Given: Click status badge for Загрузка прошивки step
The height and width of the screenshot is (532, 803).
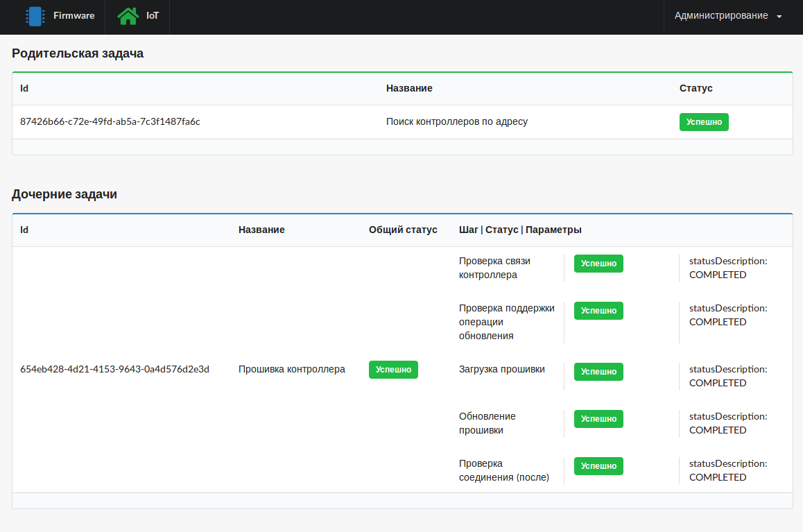Looking at the screenshot, I should pyautogui.click(x=598, y=372).
